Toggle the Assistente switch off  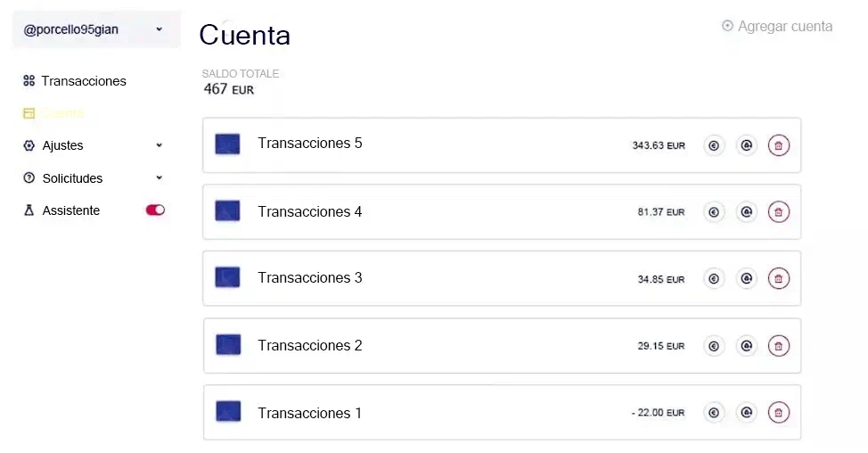coord(155,210)
